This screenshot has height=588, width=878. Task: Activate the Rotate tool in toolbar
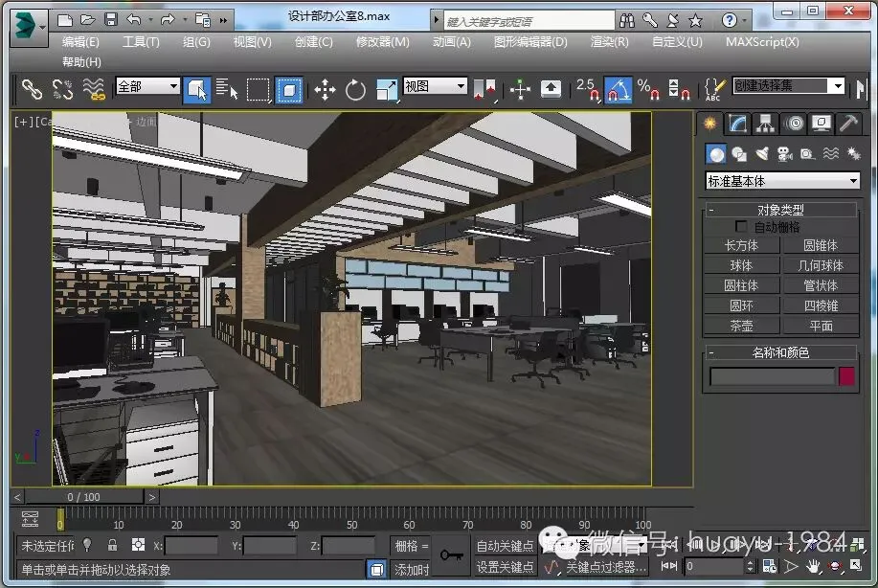point(355,90)
